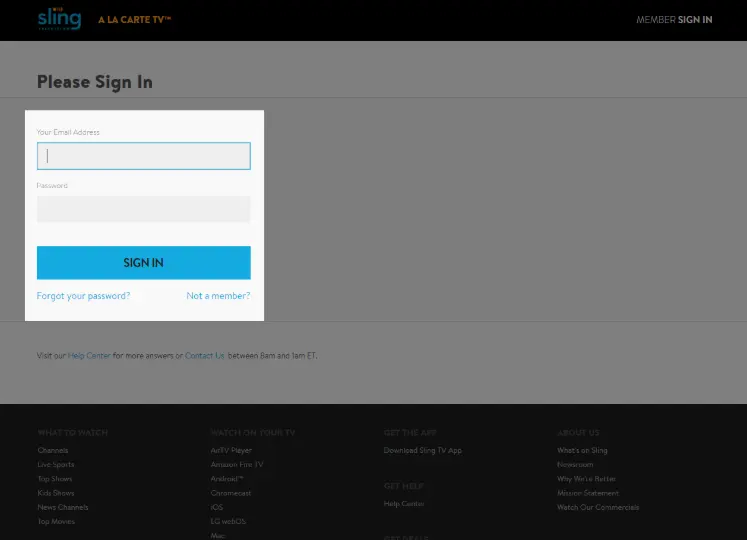Screen dimensions: 747x540
Task: Open the Amazon Fire TV footer link
Action: 237,464
